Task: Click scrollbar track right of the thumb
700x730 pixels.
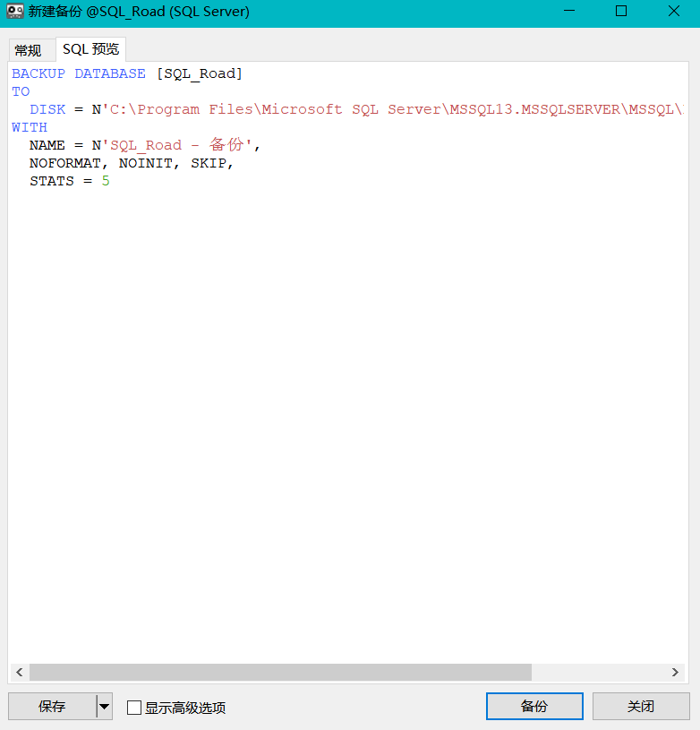Action: [x=598, y=672]
